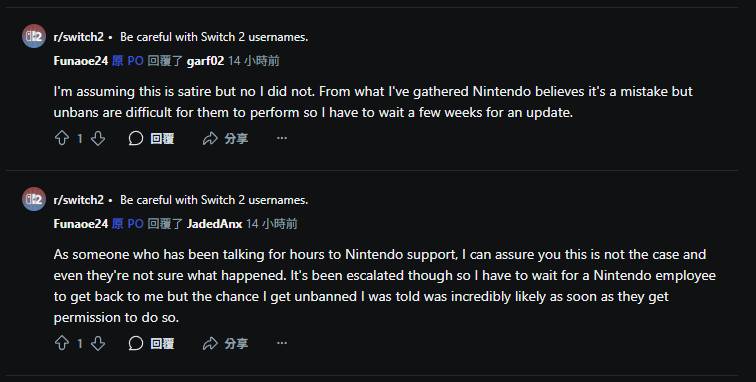The height and width of the screenshot is (382, 756).
Task: Open r/switch2 subreddit link in second comment
Action: point(79,200)
